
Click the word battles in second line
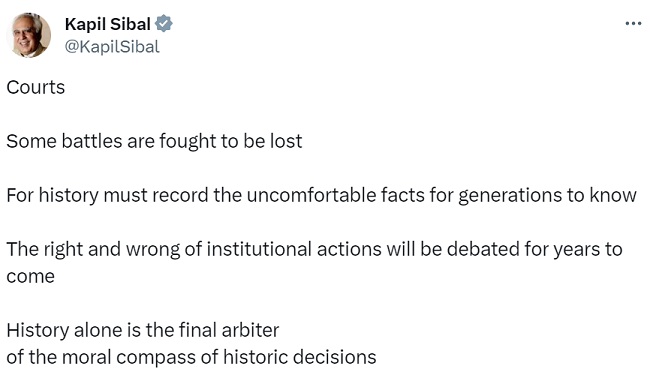tap(92, 141)
